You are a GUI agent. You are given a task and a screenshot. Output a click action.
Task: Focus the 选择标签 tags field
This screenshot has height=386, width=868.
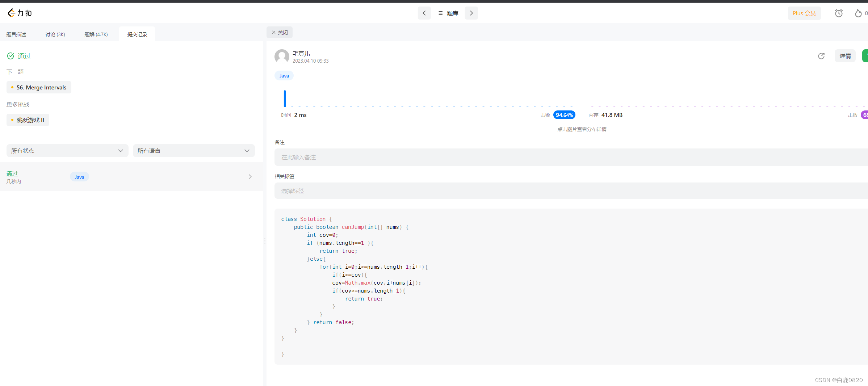pyautogui.click(x=571, y=190)
